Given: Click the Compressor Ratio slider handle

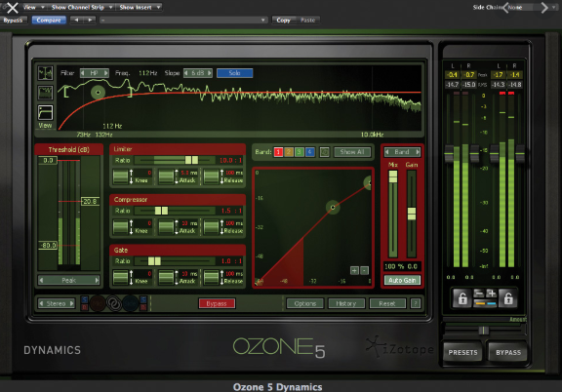Looking at the screenshot, I should click(161, 211).
